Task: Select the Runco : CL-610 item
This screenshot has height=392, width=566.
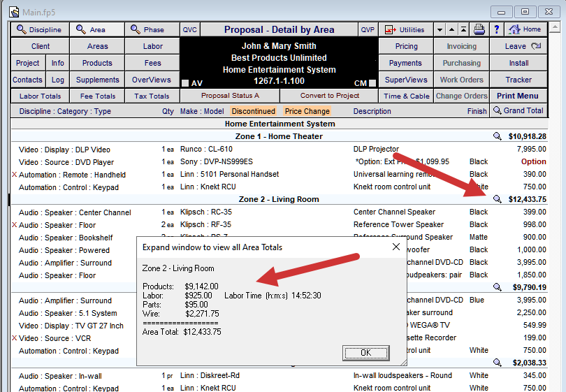Action: click(x=206, y=149)
